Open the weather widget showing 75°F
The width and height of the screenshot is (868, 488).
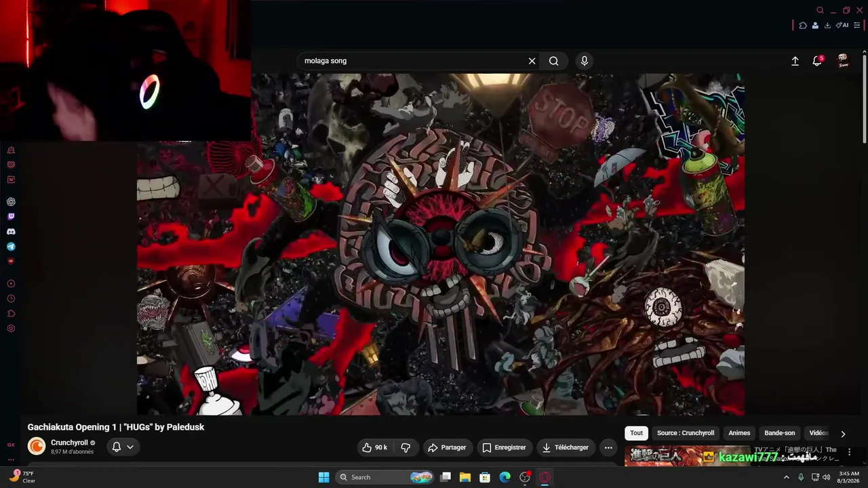[x=22, y=477]
